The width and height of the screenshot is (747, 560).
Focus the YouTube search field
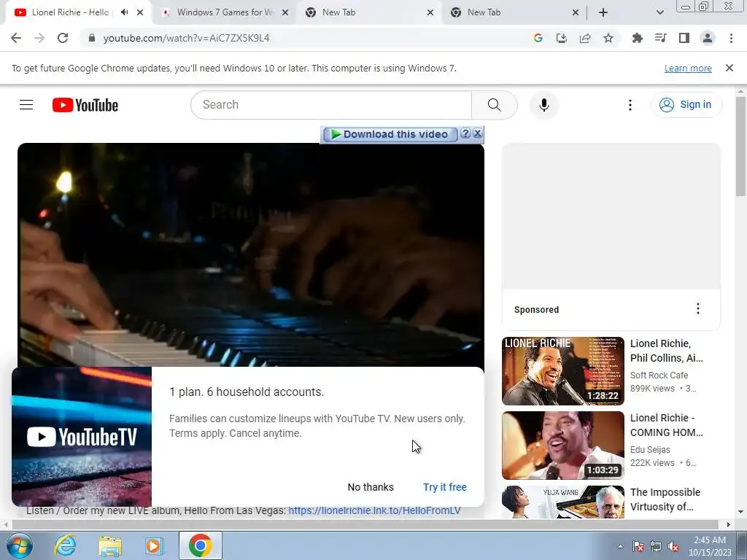331,105
